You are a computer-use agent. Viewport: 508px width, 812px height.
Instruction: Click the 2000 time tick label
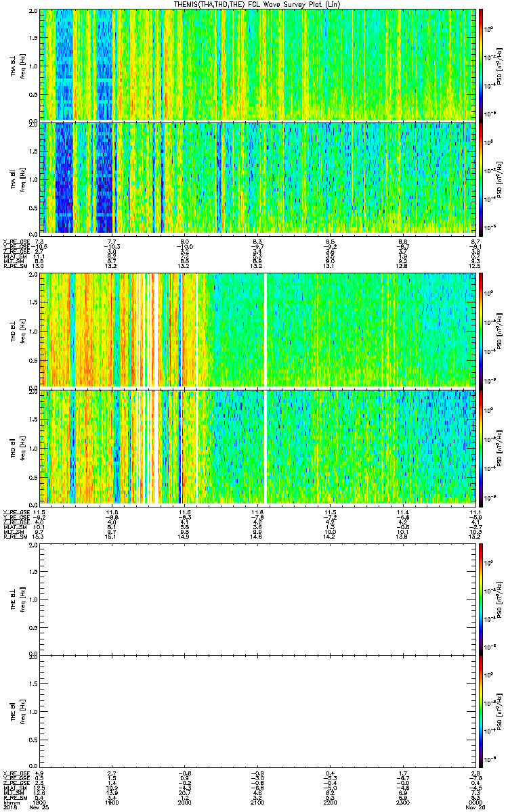point(185,803)
